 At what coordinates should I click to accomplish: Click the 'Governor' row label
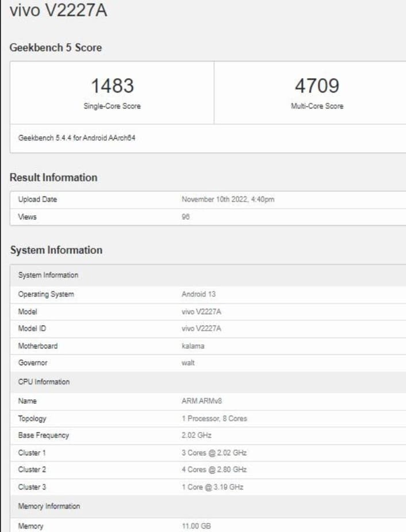33,363
